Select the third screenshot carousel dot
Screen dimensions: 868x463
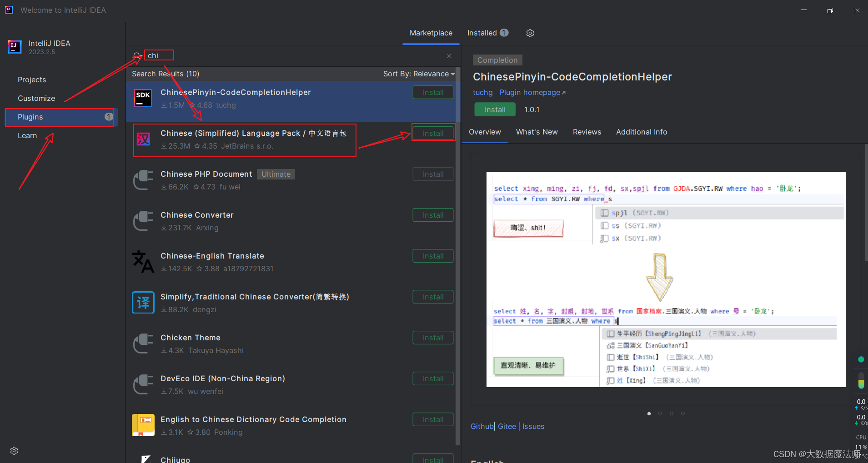coord(672,413)
